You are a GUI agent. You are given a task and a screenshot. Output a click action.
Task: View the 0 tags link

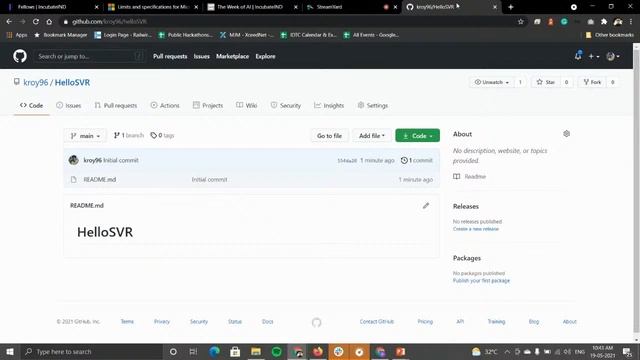tap(162, 135)
